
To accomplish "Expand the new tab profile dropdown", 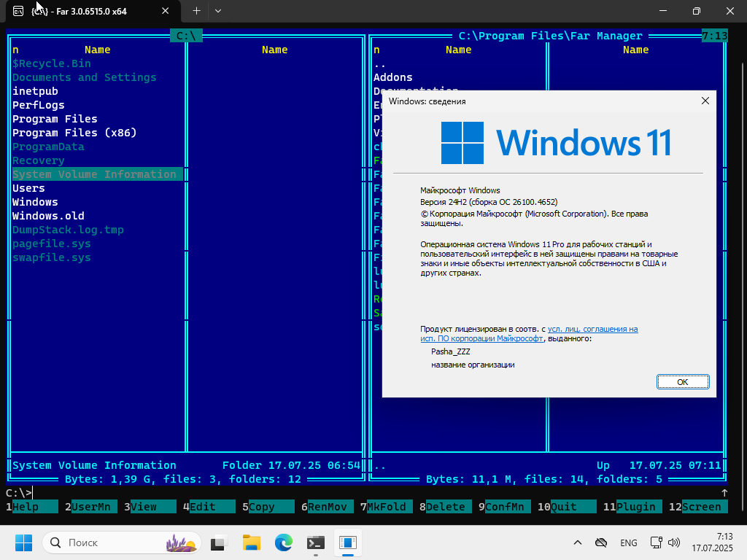I will pyautogui.click(x=217, y=11).
